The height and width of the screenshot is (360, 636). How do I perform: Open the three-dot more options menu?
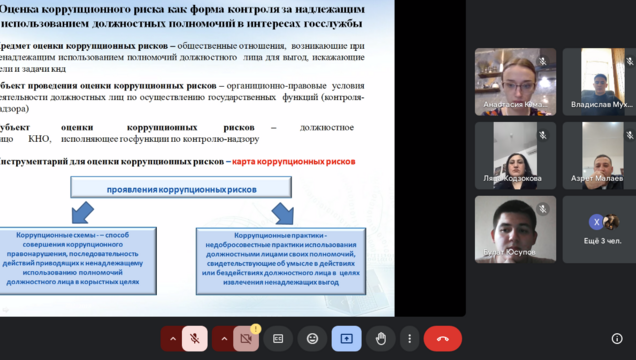point(409,339)
